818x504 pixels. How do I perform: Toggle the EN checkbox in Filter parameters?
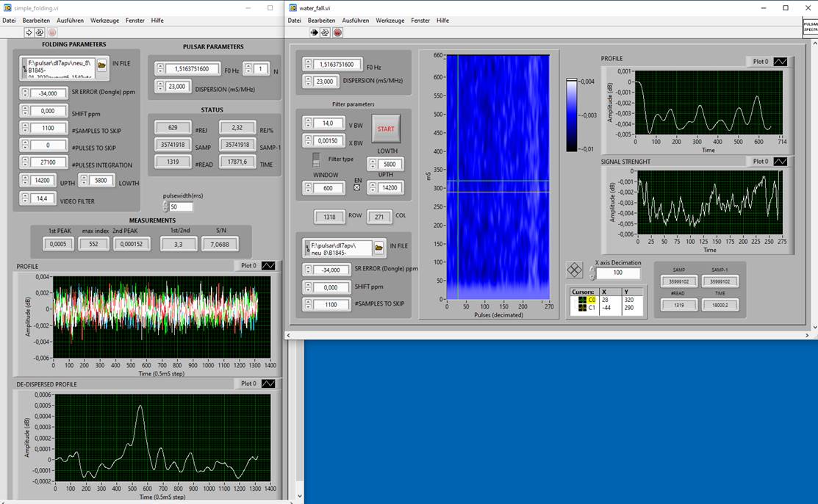[x=357, y=187]
